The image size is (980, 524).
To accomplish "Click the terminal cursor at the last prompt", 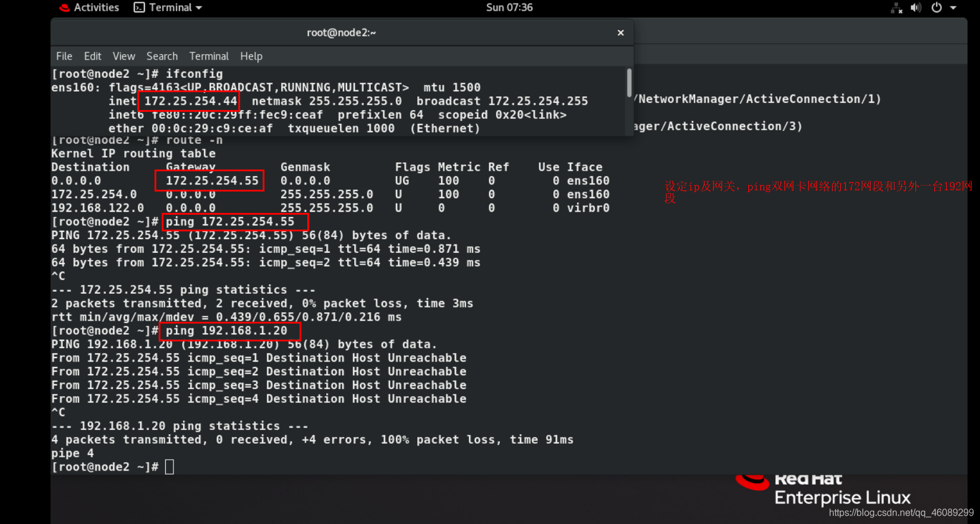I will coord(169,467).
